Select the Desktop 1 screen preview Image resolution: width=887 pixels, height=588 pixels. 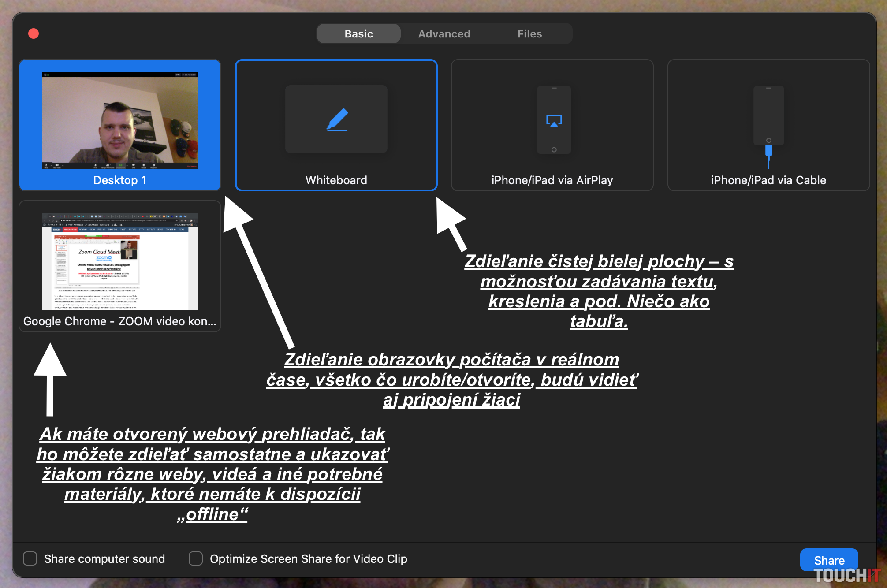click(x=119, y=120)
